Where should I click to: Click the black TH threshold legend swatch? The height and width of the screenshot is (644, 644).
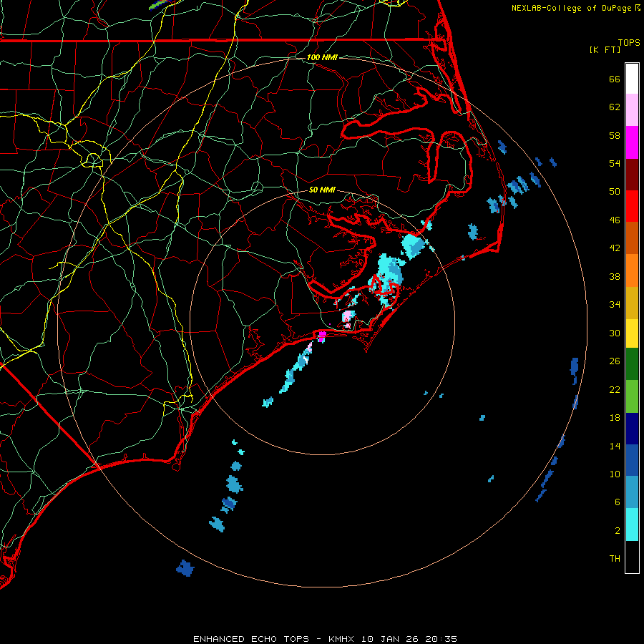(632, 557)
